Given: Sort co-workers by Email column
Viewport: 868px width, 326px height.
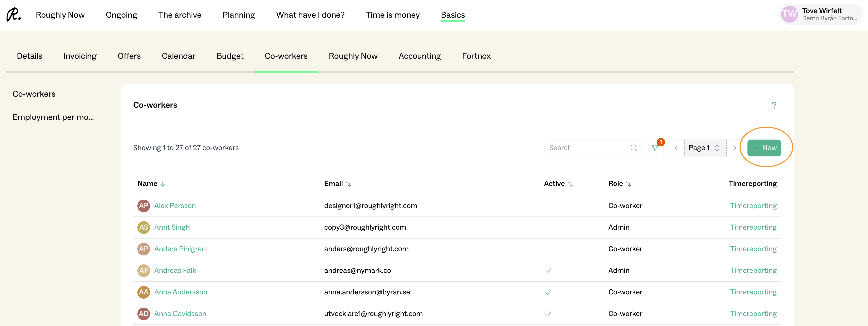Looking at the screenshot, I should point(348,184).
